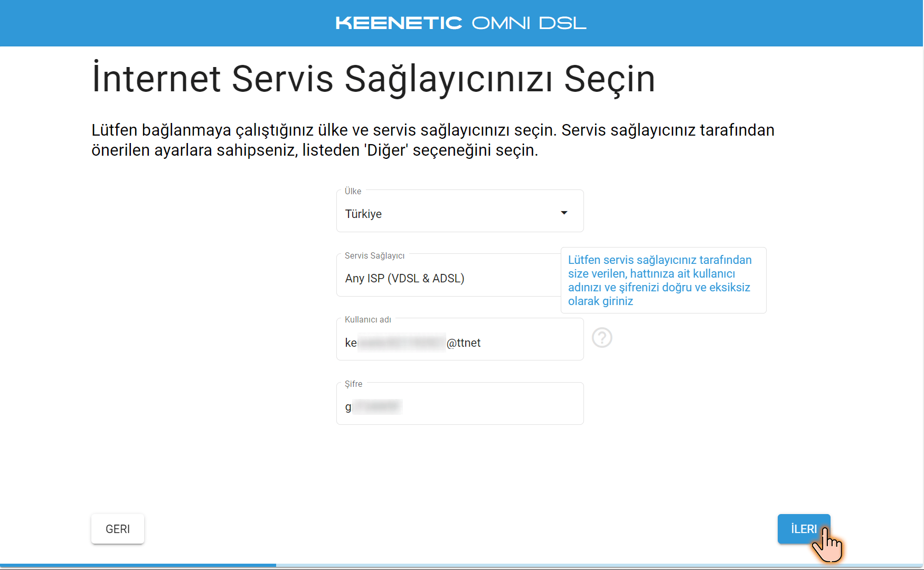Click the blurred password value text

click(x=376, y=406)
